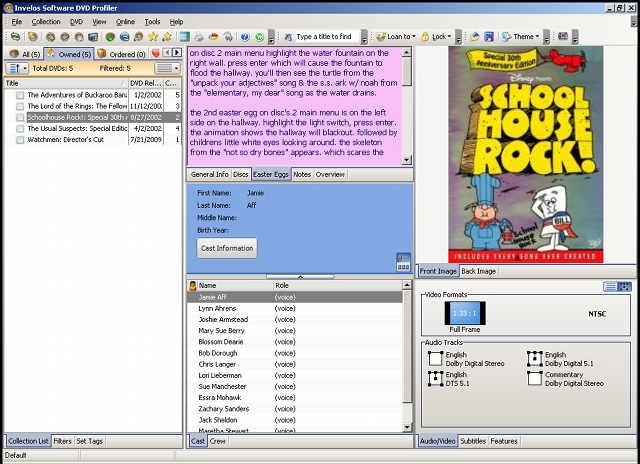Open the list view style dropdown
640x464 pixels.
(x=167, y=68)
